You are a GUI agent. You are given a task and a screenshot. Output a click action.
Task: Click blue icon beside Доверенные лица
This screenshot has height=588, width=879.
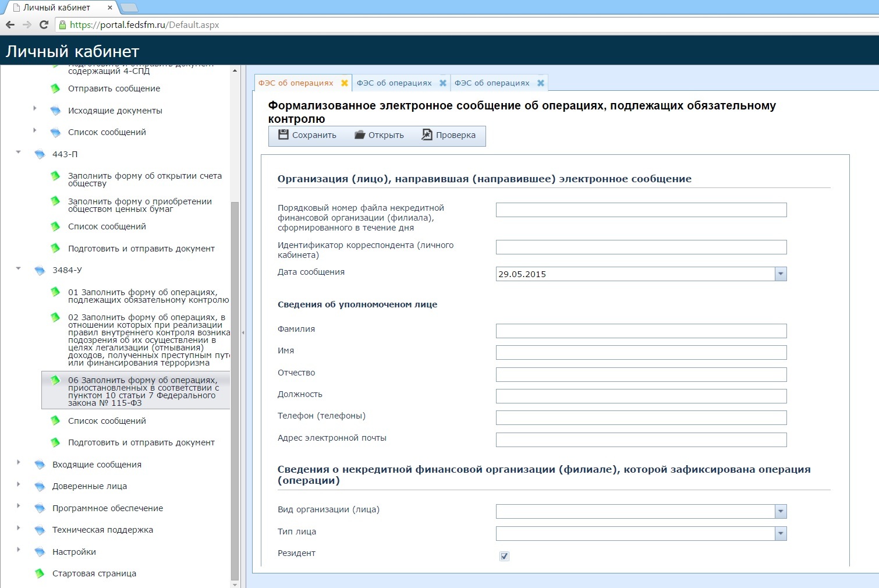[40, 486]
